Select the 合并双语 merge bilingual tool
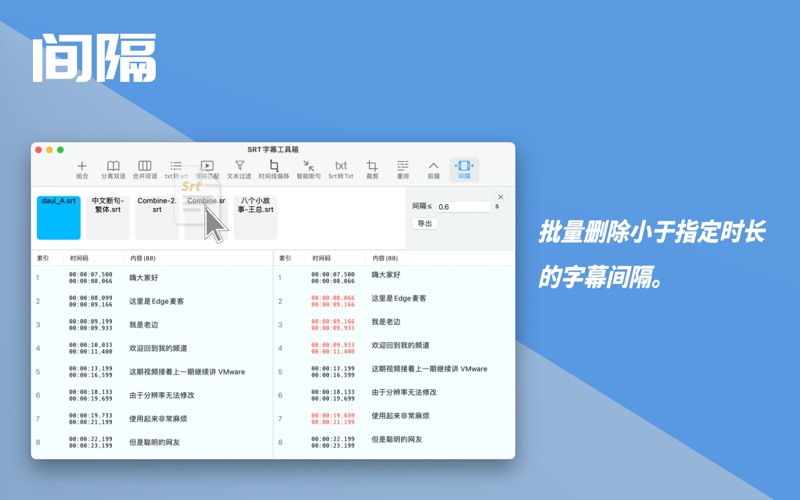The width and height of the screenshot is (800, 500). pos(145,169)
